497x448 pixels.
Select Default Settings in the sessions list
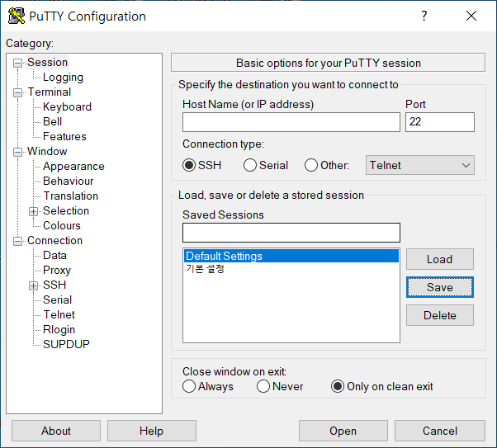click(291, 256)
